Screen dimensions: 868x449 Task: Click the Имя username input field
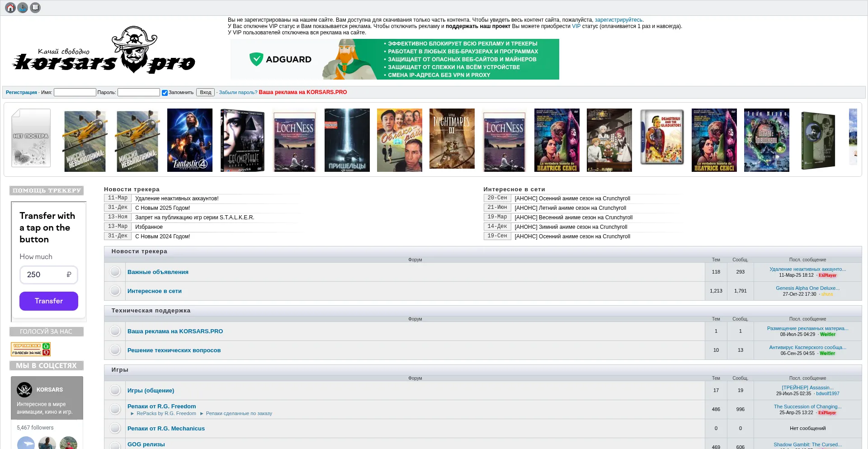[75, 92]
